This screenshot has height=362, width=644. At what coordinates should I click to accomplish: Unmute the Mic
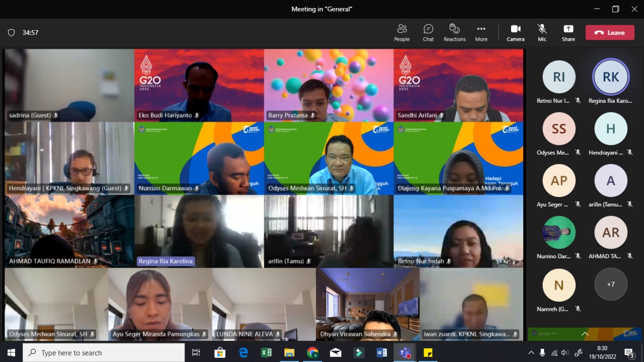click(542, 33)
